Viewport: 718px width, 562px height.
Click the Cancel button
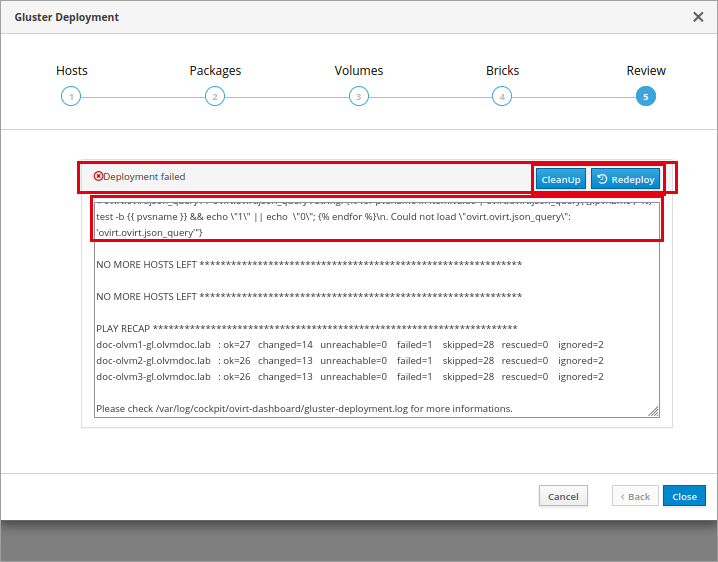tap(563, 496)
